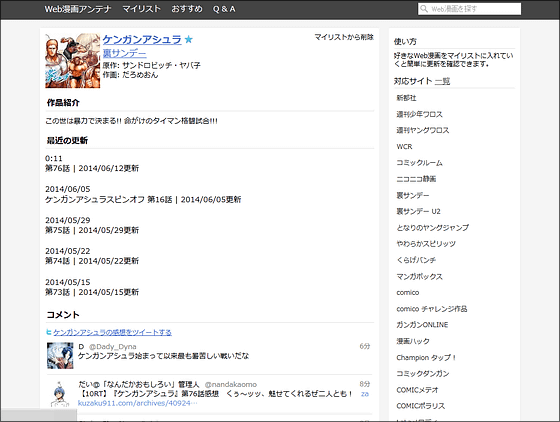
Task: Open 裏サンデー U2 in the site list
Action: (418, 211)
